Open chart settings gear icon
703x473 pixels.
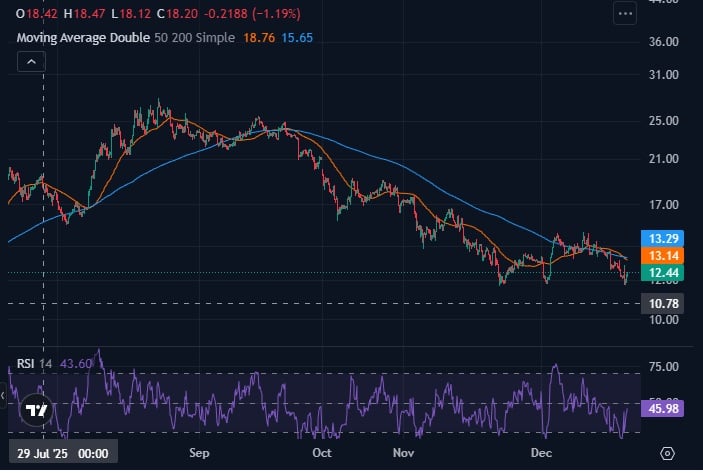pyautogui.click(x=667, y=453)
